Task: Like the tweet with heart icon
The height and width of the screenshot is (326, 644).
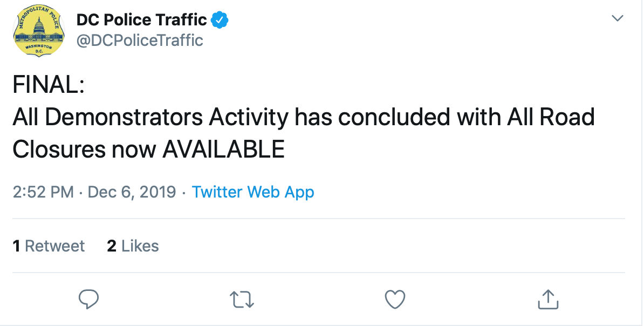Action: point(395,299)
